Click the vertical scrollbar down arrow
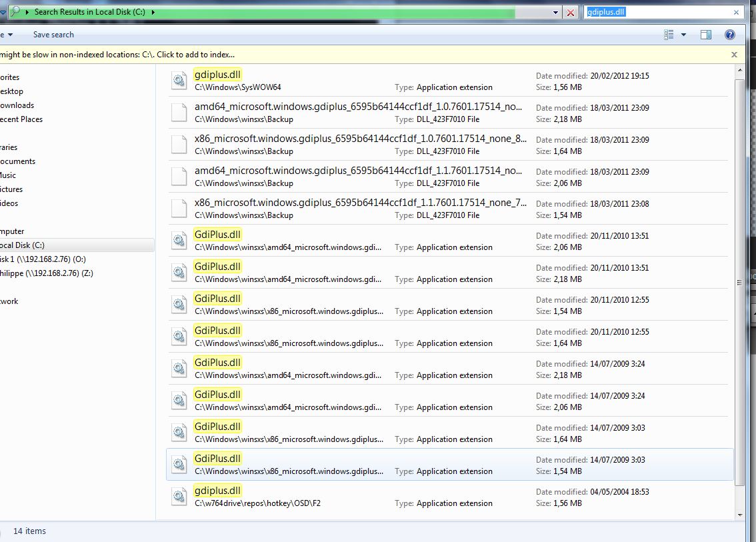 739,515
